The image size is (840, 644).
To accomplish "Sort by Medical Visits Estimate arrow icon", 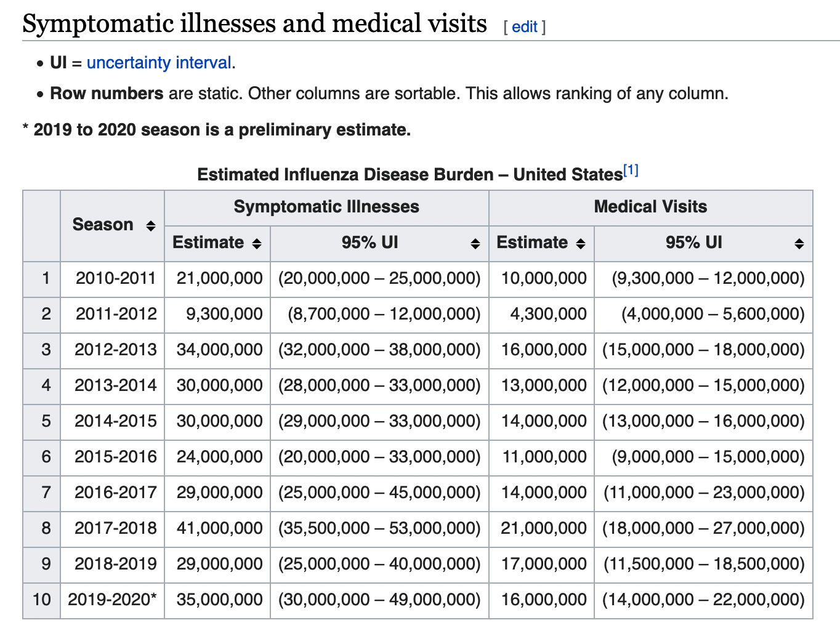I will pos(580,244).
